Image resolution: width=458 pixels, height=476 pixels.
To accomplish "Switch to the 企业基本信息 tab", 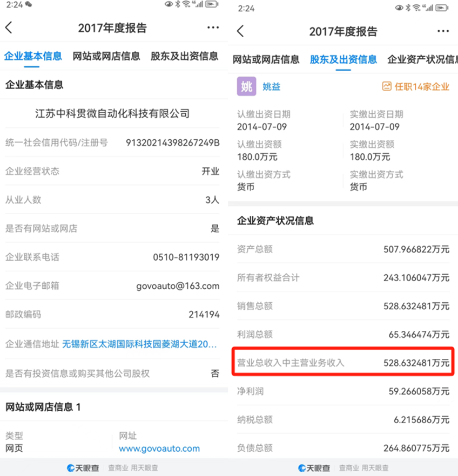I will [x=33, y=56].
